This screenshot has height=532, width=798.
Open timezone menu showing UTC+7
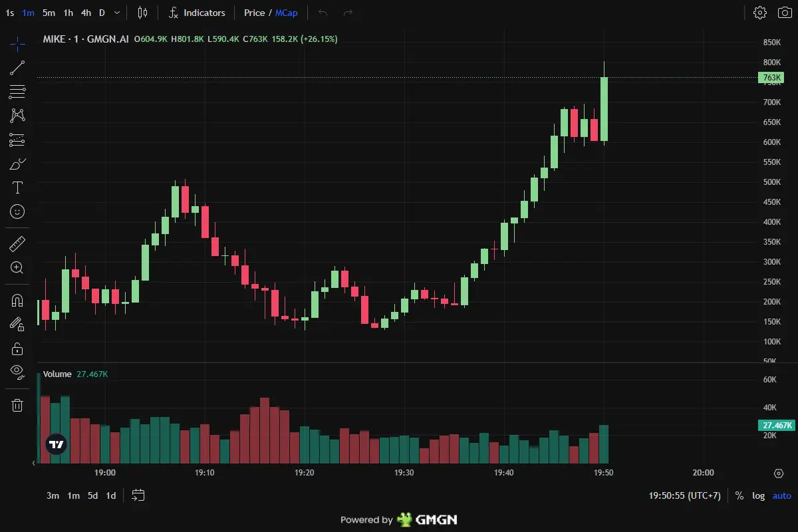[684, 495]
